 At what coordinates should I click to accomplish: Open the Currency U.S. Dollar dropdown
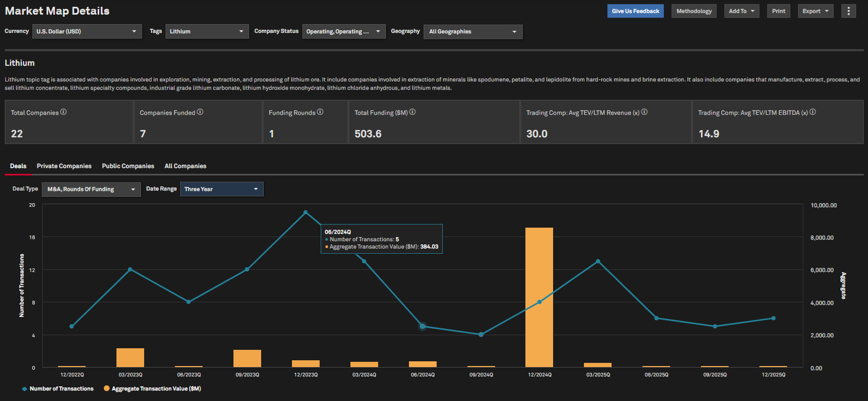point(87,31)
